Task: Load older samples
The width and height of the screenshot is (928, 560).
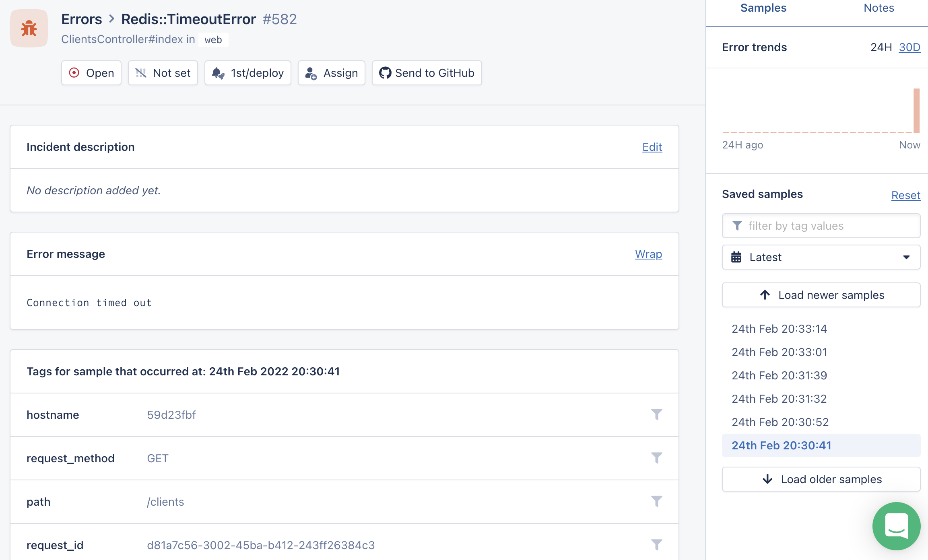Action: [x=821, y=479]
